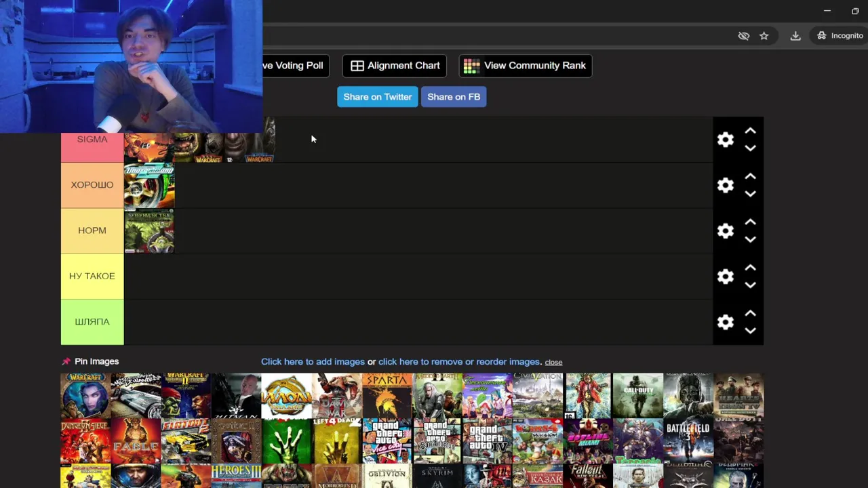
Task: Select Battlefield 3 cover
Action: (x=688, y=441)
